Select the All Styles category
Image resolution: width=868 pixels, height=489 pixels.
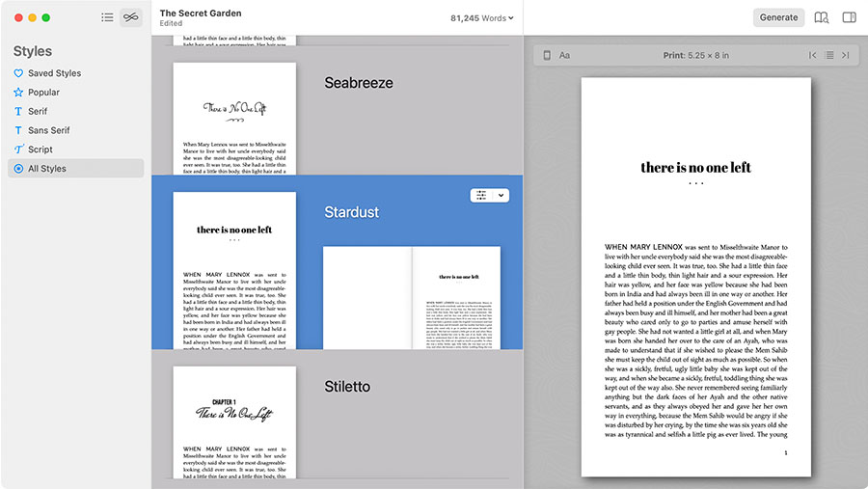[76, 169]
